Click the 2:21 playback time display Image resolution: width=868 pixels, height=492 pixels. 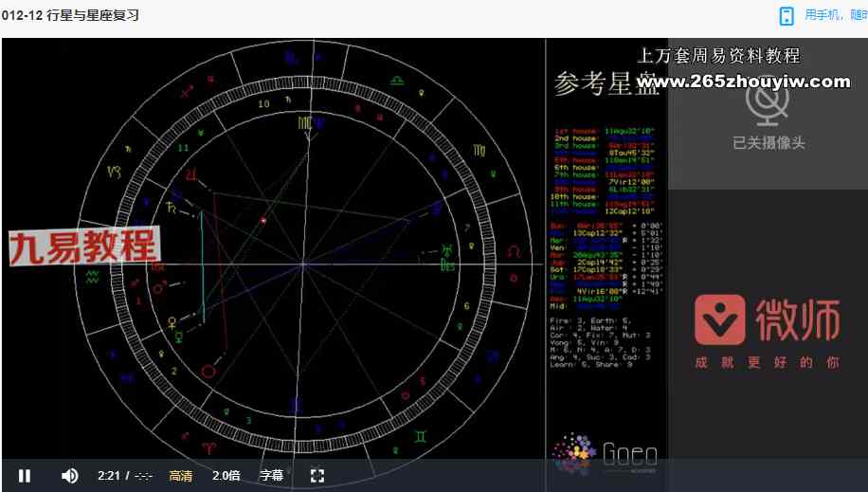tap(107, 475)
